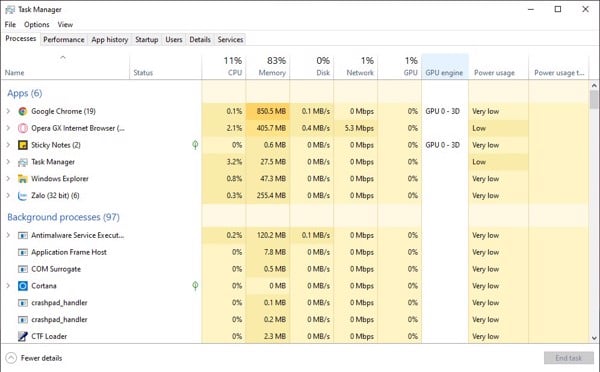The height and width of the screenshot is (372, 600).
Task: Sort processes by Memory column
Action: coord(267,67)
